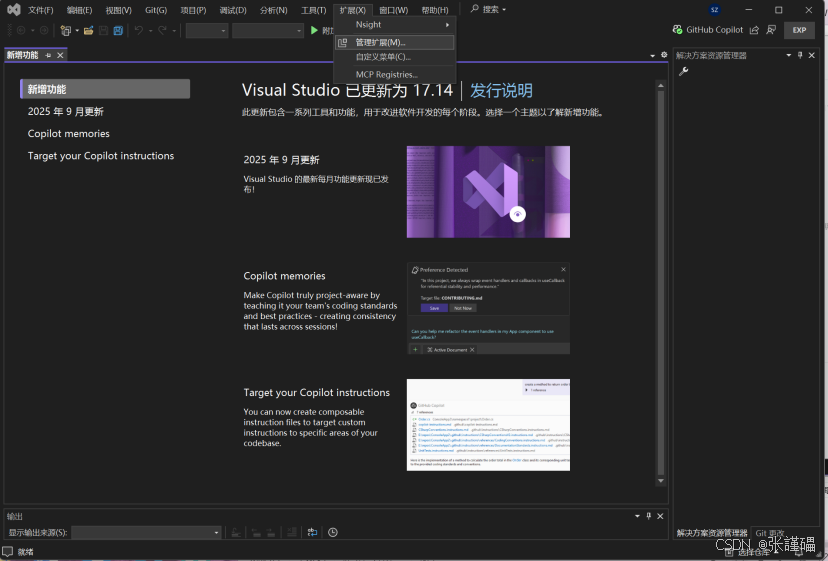This screenshot has width=828, height=561.
Task: Click the manage extensions menu icon
Action: pos(343,42)
